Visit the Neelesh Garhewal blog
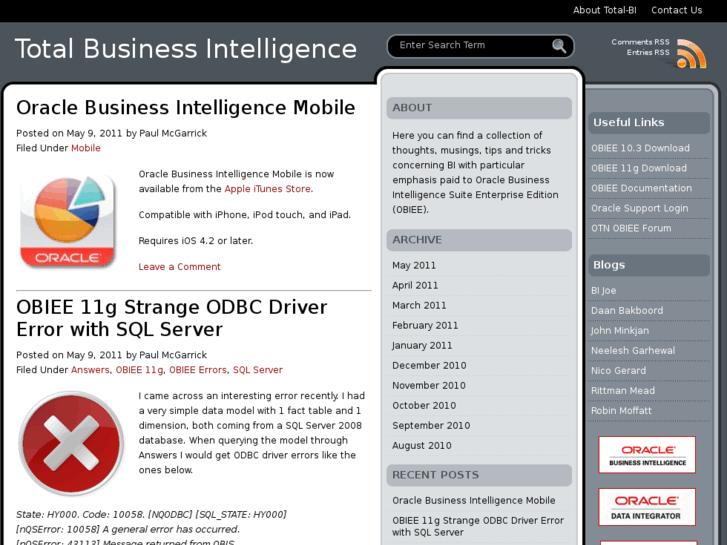The image size is (727, 545). (633, 351)
